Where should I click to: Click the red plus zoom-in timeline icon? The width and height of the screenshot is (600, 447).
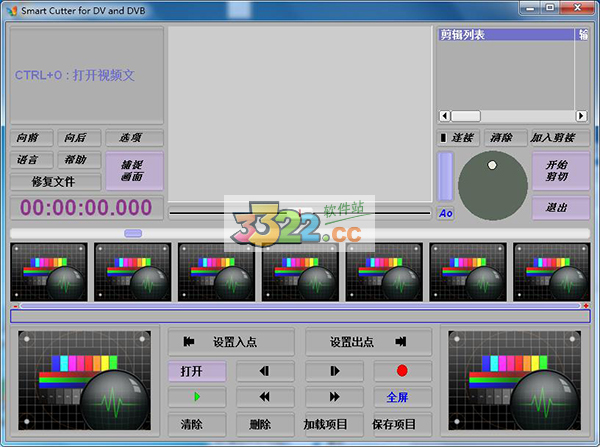point(586,305)
